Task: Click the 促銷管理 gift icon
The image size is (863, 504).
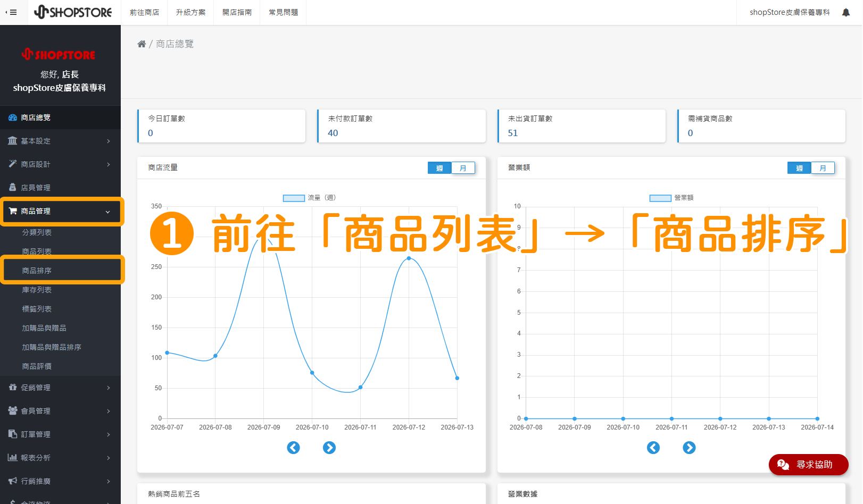Action: (13, 388)
